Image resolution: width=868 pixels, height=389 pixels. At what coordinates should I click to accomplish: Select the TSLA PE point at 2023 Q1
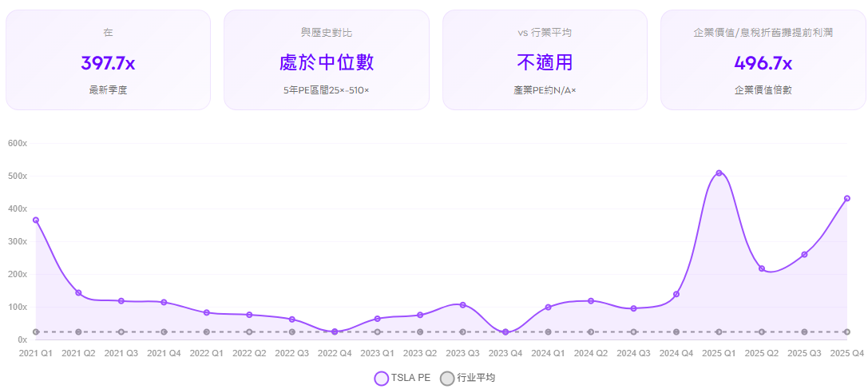coord(378,319)
